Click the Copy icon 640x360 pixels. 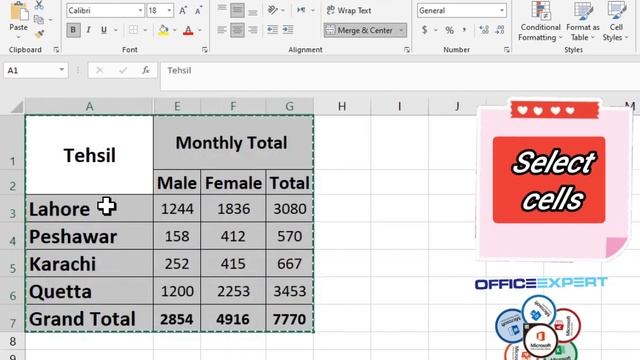tap(39, 20)
